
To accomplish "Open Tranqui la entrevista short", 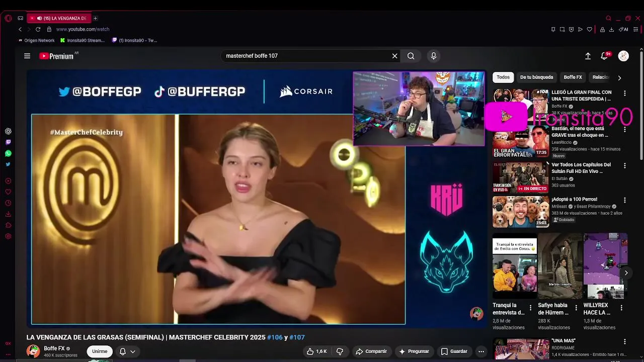I will pos(515,265).
